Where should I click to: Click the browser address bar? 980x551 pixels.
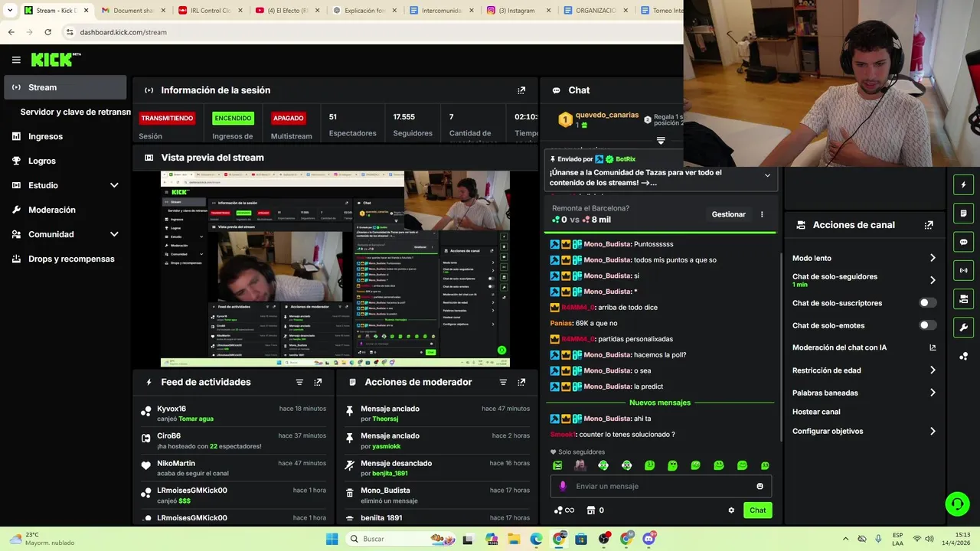(367, 32)
